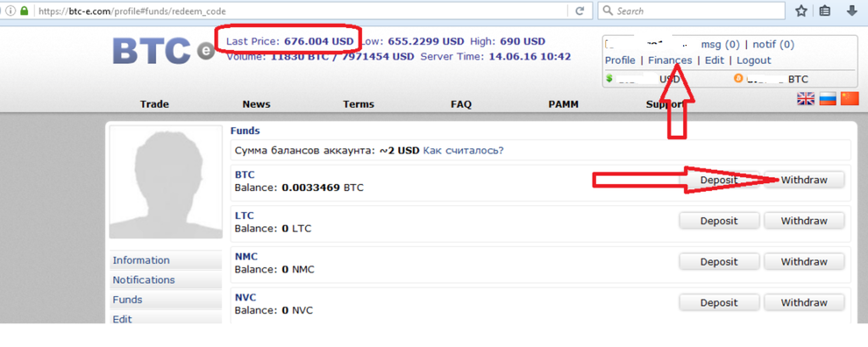868x347 pixels.
Task: Go to the Profile link
Action: [x=620, y=60]
